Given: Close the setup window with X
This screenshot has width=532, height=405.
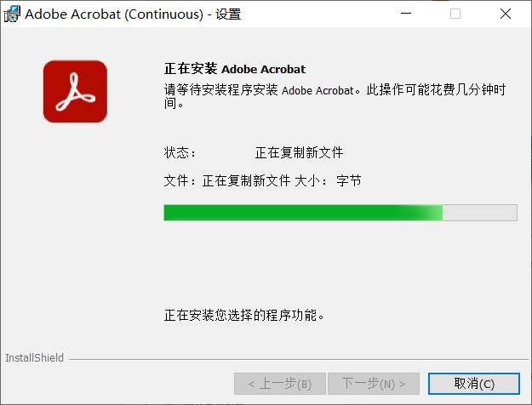Looking at the screenshot, I should [506, 14].
